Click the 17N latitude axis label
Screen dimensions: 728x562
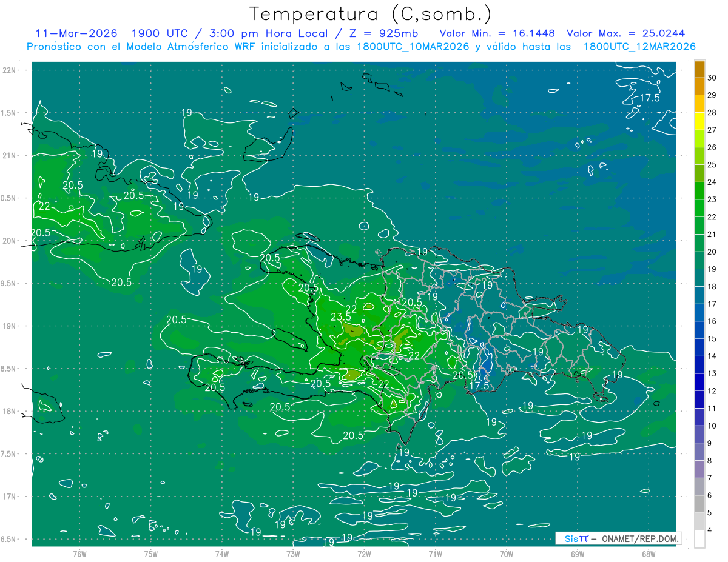[10, 497]
